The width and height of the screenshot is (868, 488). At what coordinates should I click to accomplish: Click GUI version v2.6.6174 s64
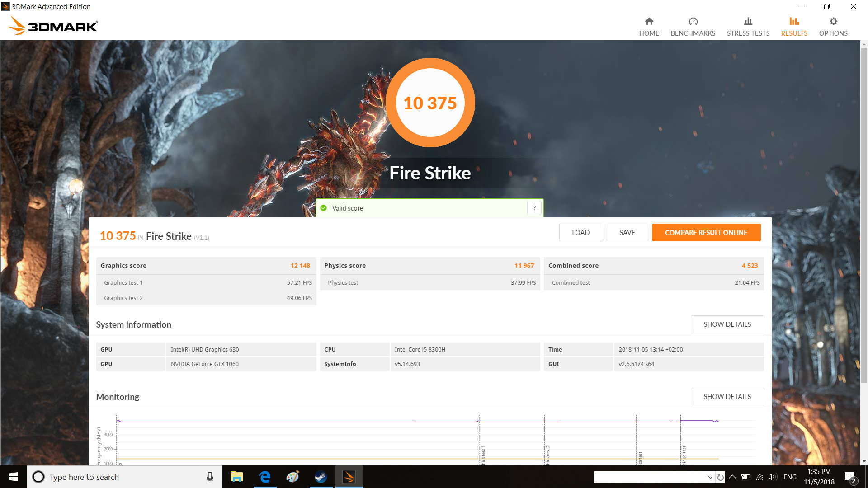tap(689, 364)
